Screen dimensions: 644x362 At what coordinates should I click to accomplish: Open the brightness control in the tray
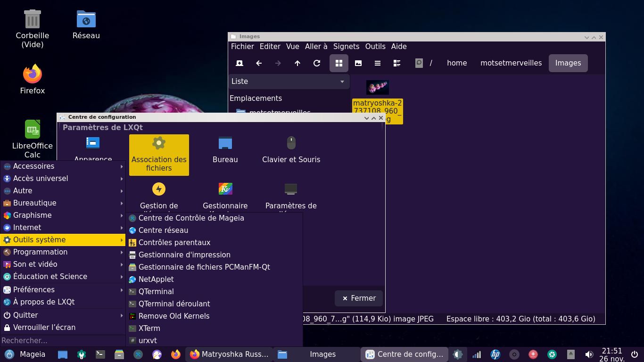(x=458, y=354)
